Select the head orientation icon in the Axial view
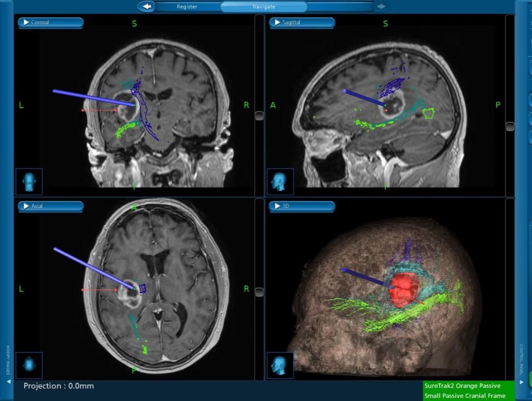This screenshot has width=532, height=401. [x=29, y=365]
